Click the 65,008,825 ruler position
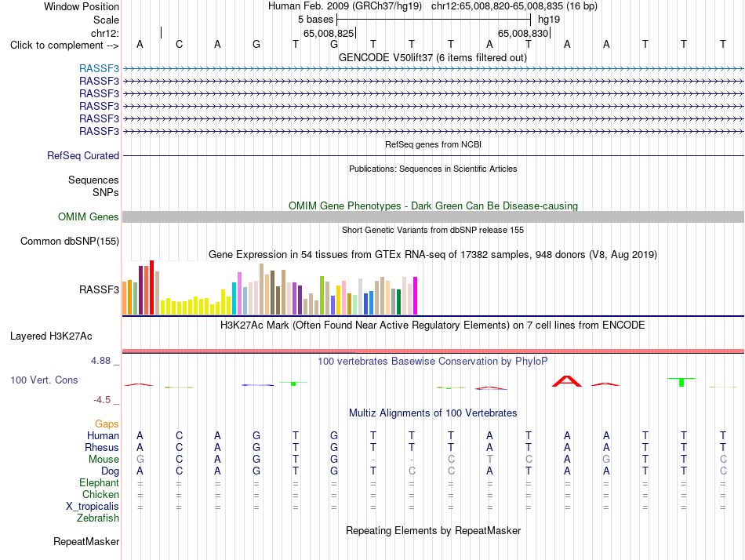The image size is (745, 560). (x=329, y=33)
